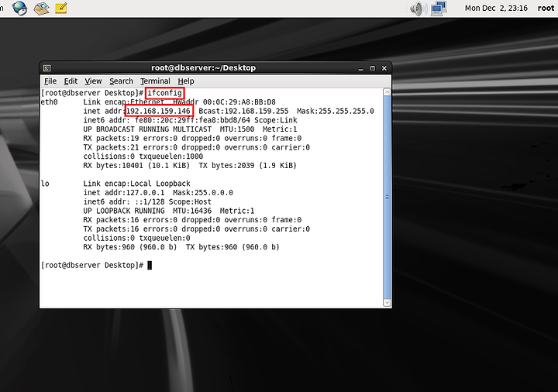Click the lo interface name

point(45,184)
